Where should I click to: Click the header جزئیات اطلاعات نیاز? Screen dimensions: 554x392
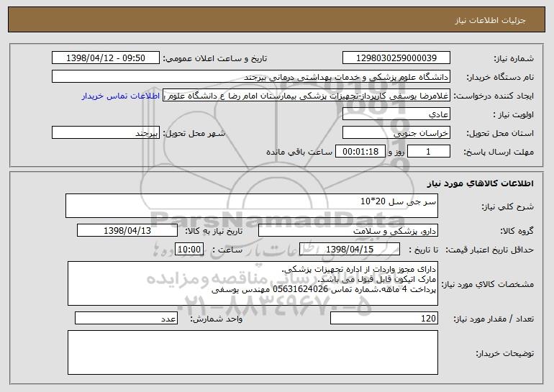[490, 20]
